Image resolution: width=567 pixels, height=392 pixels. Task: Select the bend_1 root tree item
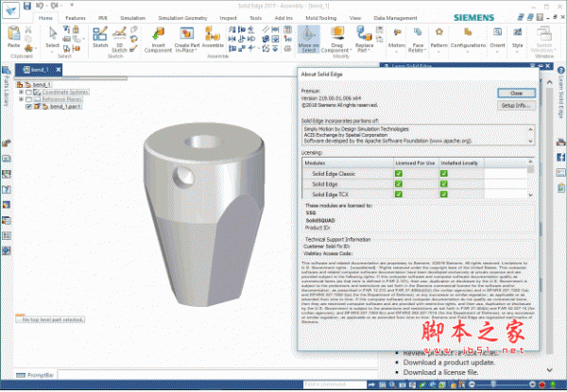(42, 85)
